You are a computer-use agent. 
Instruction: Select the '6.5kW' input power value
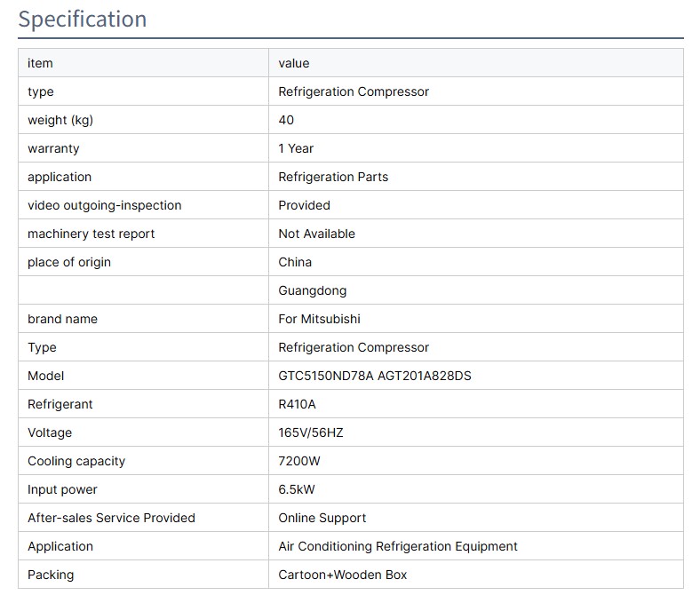(297, 489)
